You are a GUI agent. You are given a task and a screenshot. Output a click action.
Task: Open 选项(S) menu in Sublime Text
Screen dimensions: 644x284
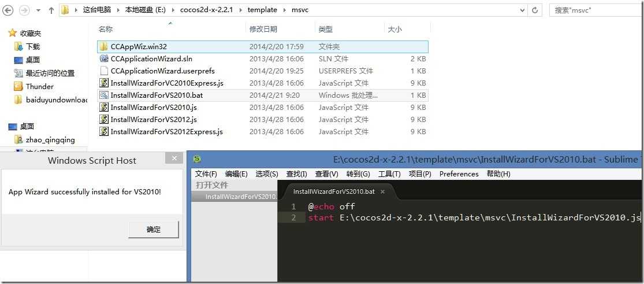pos(267,174)
